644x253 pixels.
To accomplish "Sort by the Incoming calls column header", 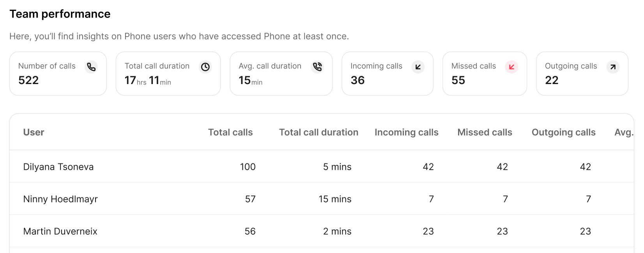I will 406,132.
